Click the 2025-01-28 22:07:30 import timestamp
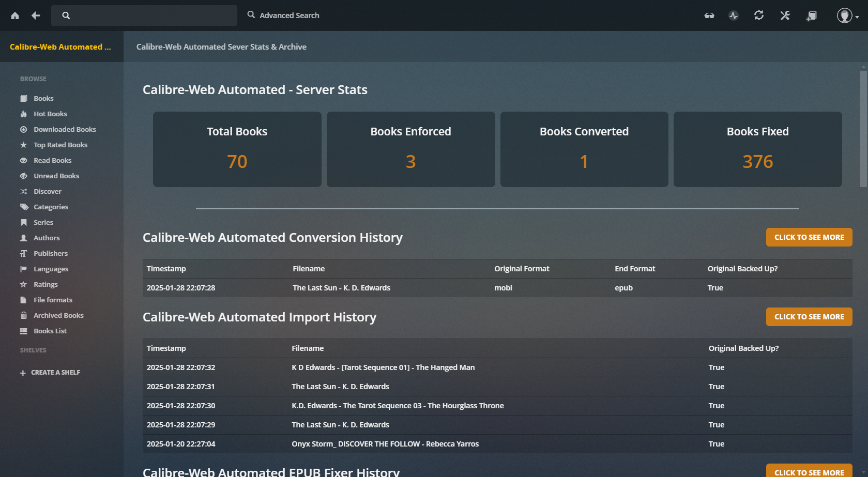 [181, 406]
